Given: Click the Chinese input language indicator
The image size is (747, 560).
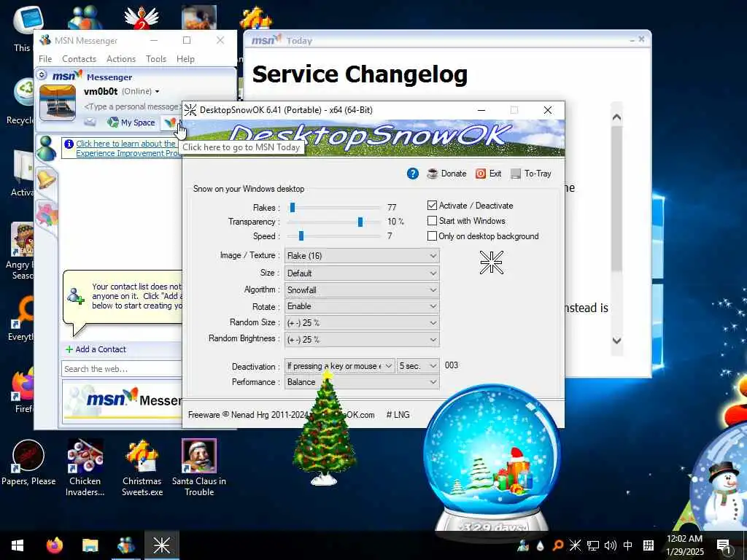Looking at the screenshot, I should (x=628, y=545).
